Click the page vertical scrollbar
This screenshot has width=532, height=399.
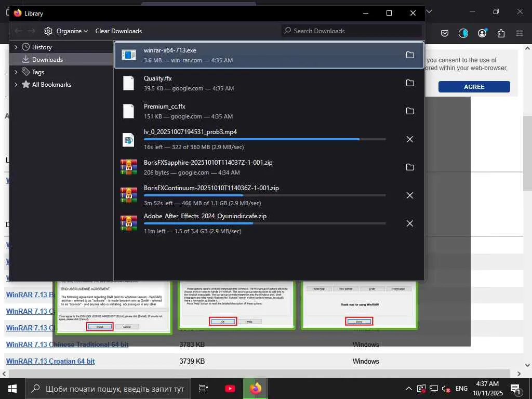point(528,153)
